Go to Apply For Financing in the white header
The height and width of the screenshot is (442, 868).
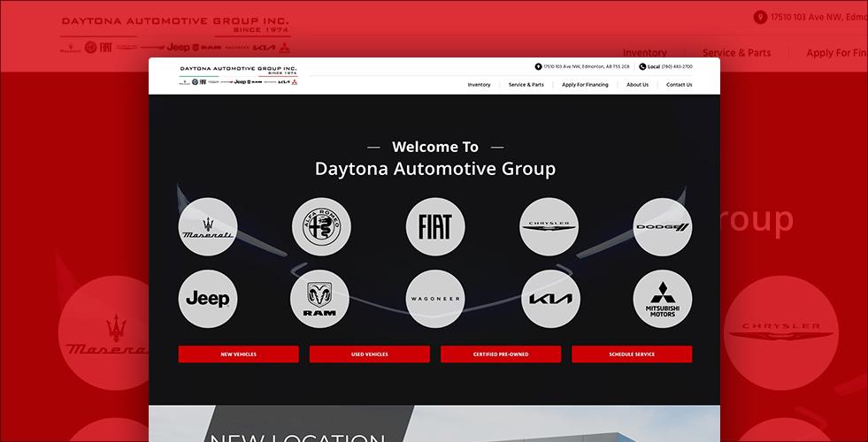[x=585, y=85]
